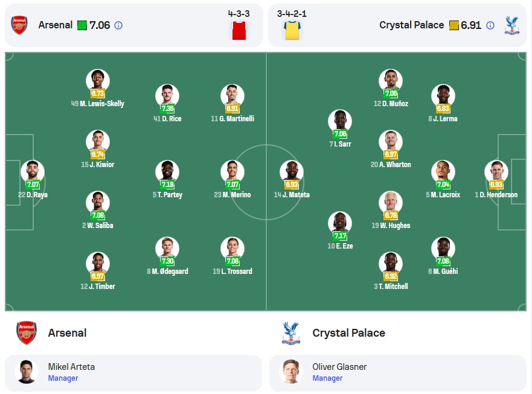Select Crystal Palace's yellow kit icon

[292, 30]
